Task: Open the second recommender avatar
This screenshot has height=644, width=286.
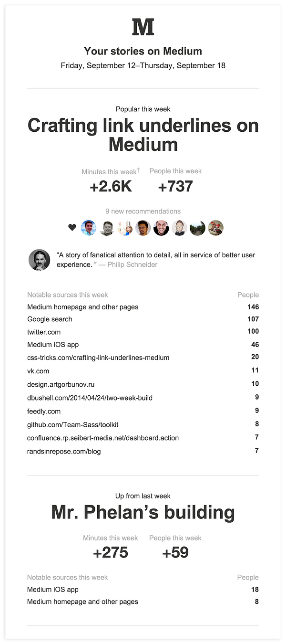Action: (107, 228)
